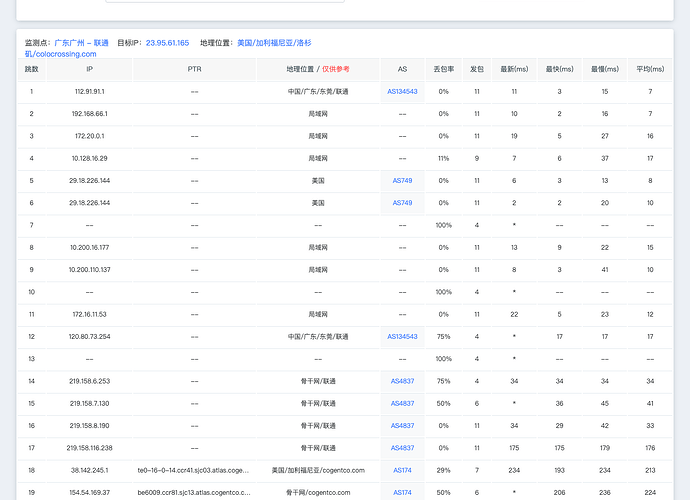Select IP cell 172.16.11.53
690x500 pixels.
pos(89,314)
